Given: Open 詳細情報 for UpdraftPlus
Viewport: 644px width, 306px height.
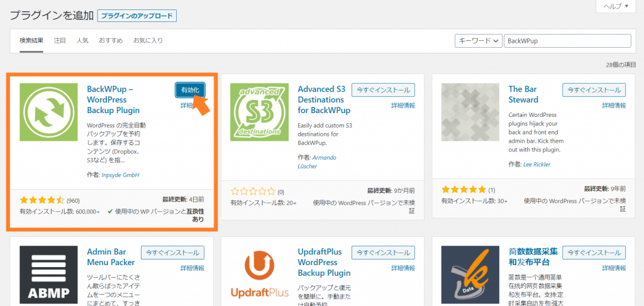Looking at the screenshot, I should (x=403, y=268).
